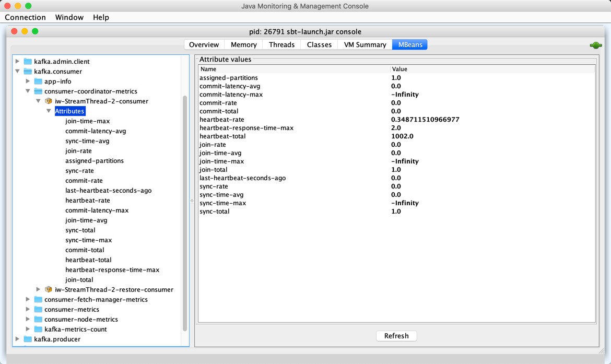
Task: Select the heartbeat-total row in the table
Action: (292, 136)
